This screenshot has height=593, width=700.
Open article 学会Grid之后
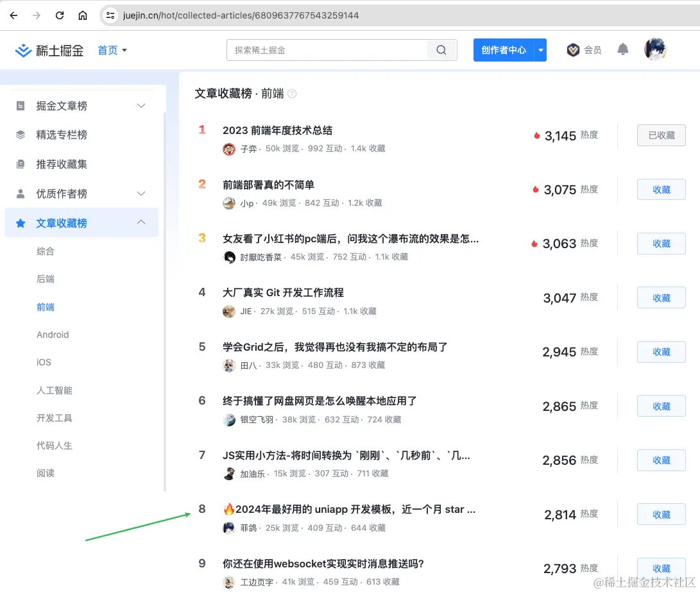click(x=335, y=347)
